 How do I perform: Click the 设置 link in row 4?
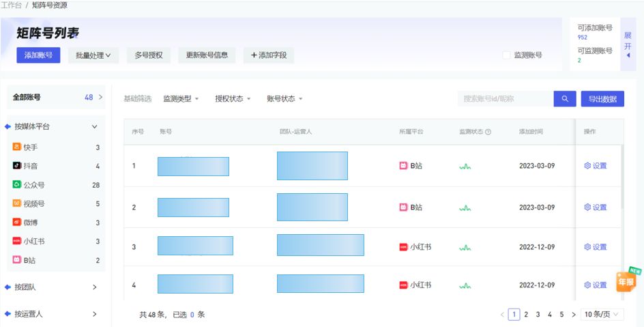(x=600, y=285)
